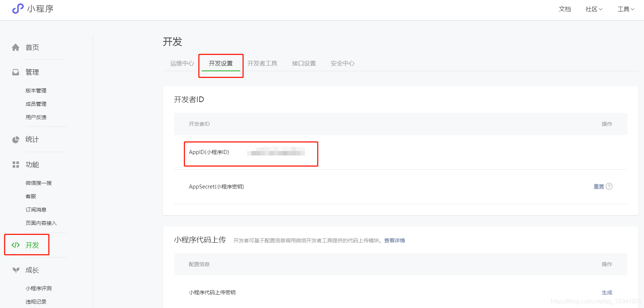Open 成长 section in the sidebar
Image resolution: width=644 pixels, height=308 pixels.
32,270
